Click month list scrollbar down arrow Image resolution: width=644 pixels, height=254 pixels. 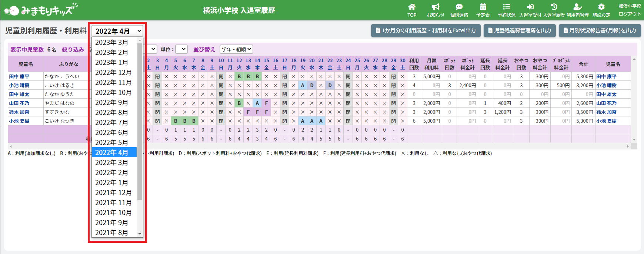[x=140, y=234]
